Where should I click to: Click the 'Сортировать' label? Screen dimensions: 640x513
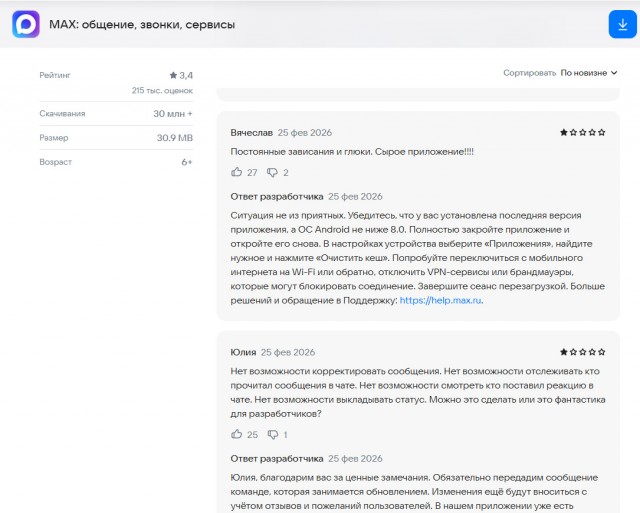click(529, 73)
